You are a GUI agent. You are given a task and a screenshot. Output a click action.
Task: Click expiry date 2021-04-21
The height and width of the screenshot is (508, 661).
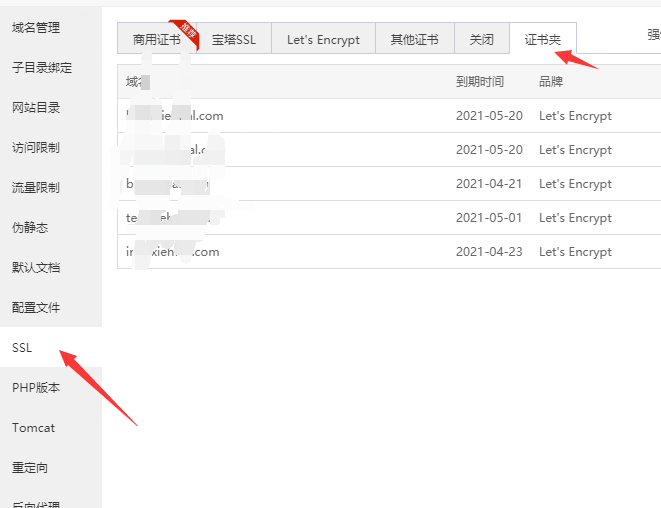[x=489, y=184]
